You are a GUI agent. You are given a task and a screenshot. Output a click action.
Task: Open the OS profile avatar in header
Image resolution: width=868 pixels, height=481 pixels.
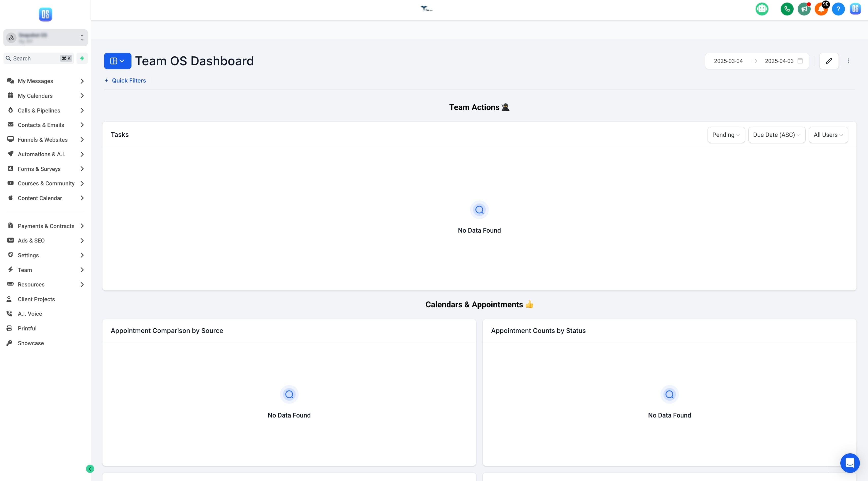855,9
